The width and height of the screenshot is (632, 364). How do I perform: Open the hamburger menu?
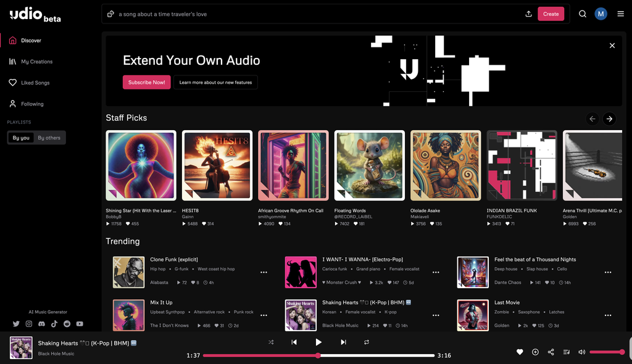click(621, 14)
